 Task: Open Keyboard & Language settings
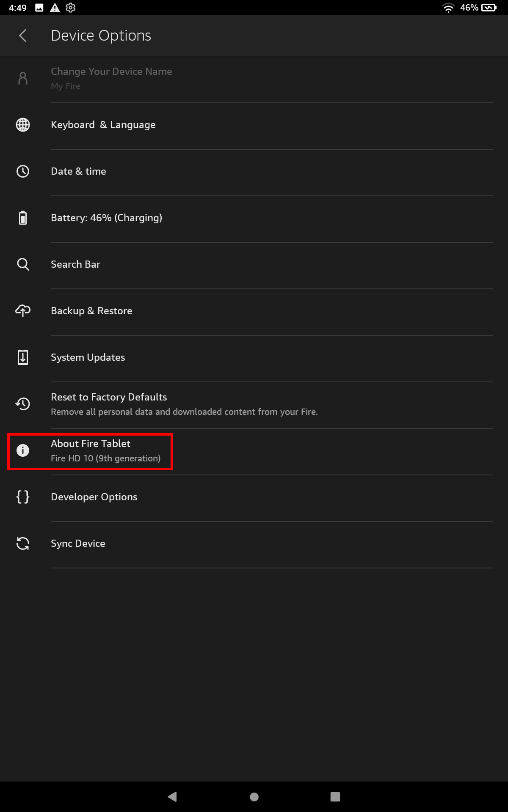tap(254, 126)
